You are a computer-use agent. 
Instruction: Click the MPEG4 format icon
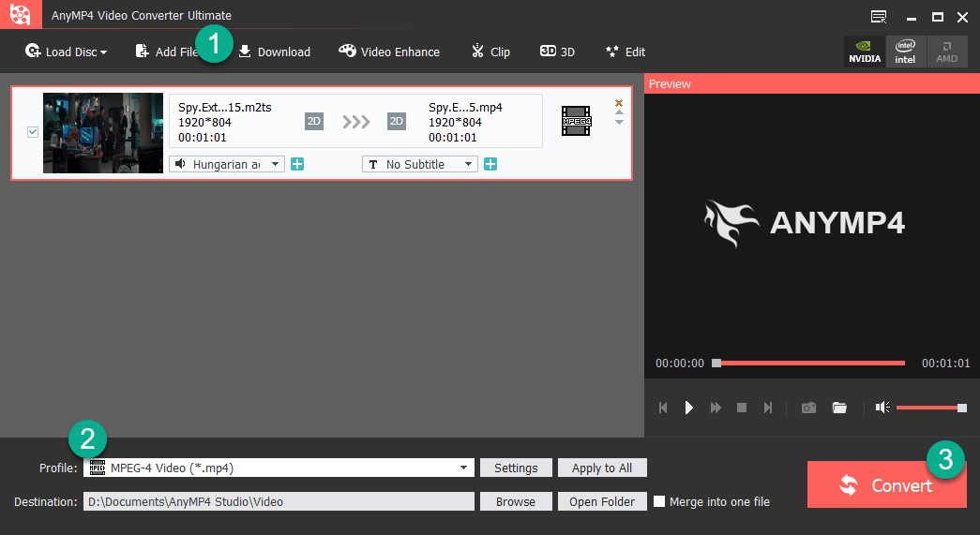pyautogui.click(x=576, y=121)
